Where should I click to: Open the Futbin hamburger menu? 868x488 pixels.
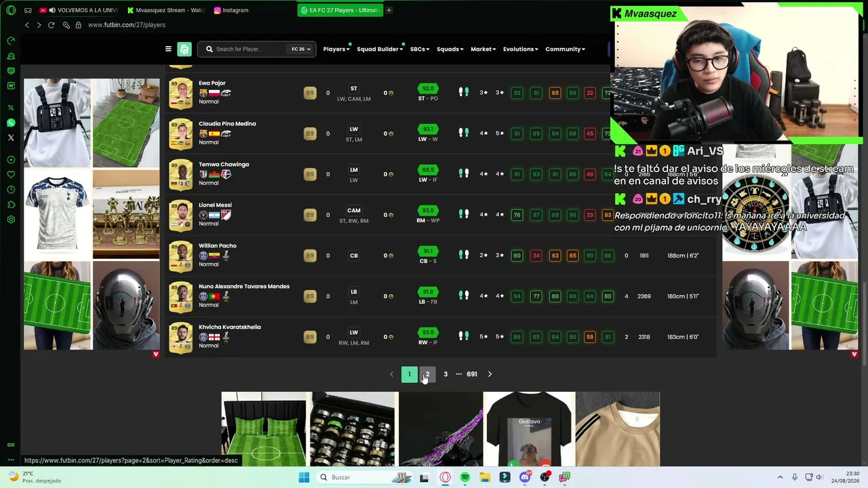point(168,49)
